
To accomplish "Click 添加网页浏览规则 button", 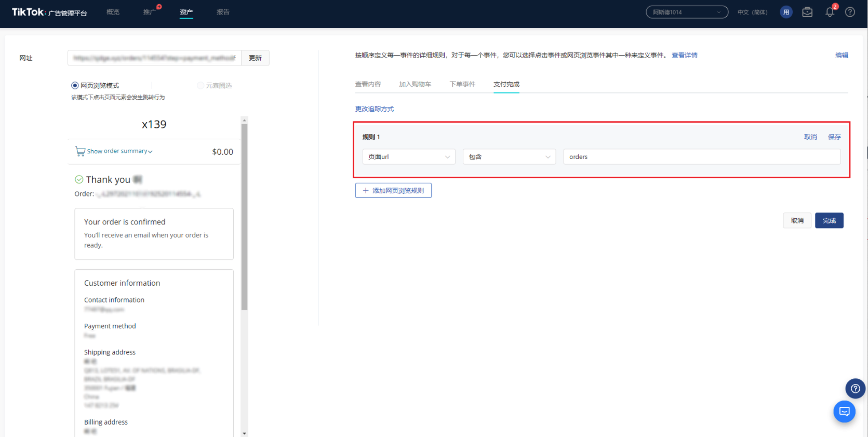I will [x=393, y=191].
